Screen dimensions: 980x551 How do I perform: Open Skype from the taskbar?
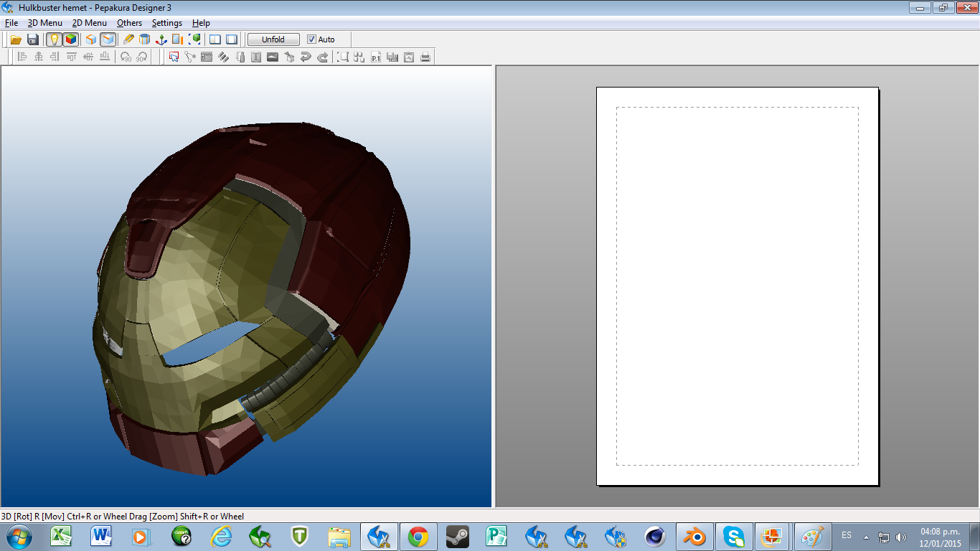[733, 537]
